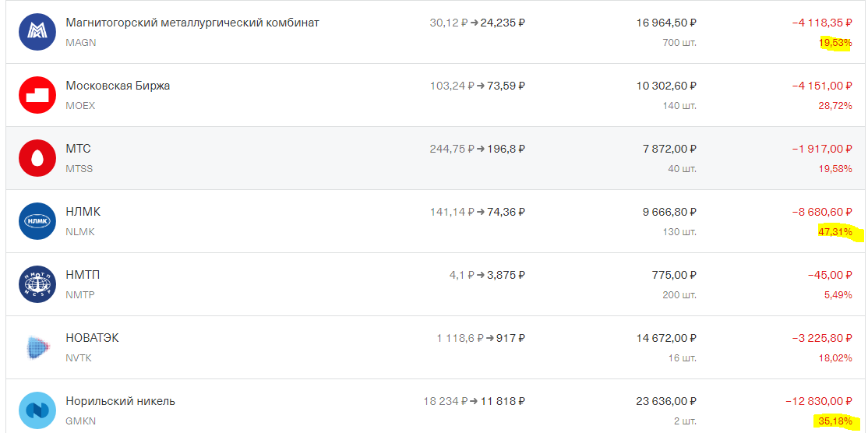868x433 pixels.
Task: Click the highlighted 35,18% loss for GMKN
Action: [835, 421]
